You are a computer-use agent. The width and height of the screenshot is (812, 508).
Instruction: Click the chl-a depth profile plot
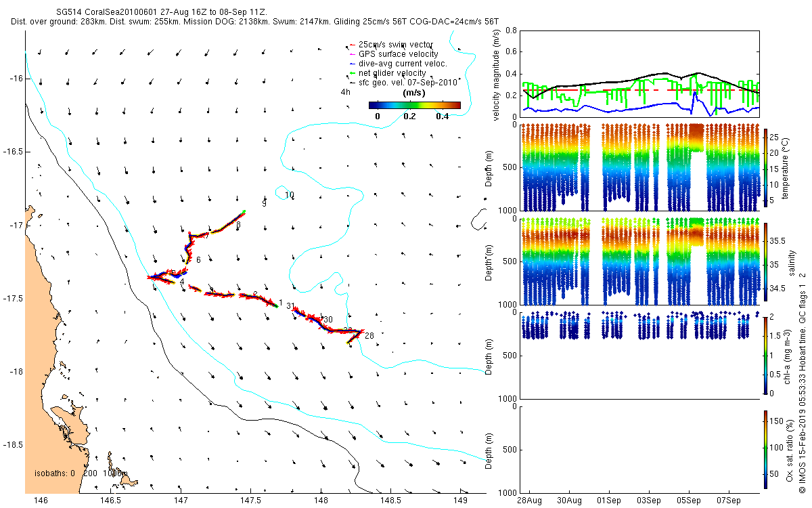click(x=637, y=354)
